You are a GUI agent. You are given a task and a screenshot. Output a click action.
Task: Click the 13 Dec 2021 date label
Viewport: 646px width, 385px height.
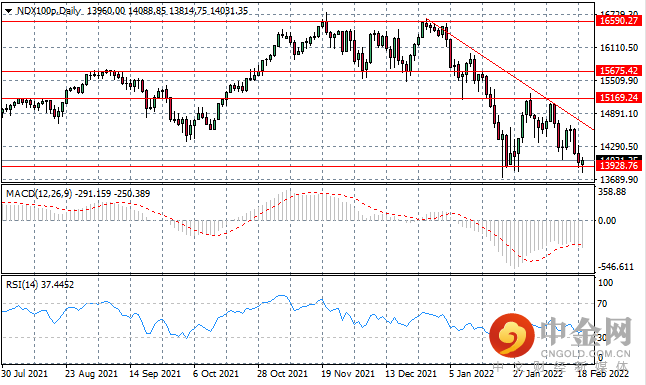click(411, 373)
